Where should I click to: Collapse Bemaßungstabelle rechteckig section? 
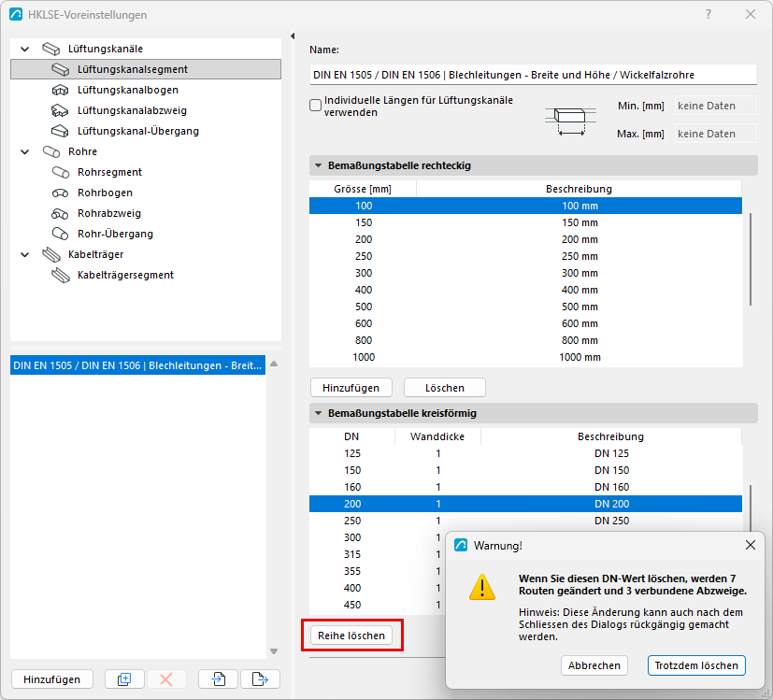[x=319, y=165]
